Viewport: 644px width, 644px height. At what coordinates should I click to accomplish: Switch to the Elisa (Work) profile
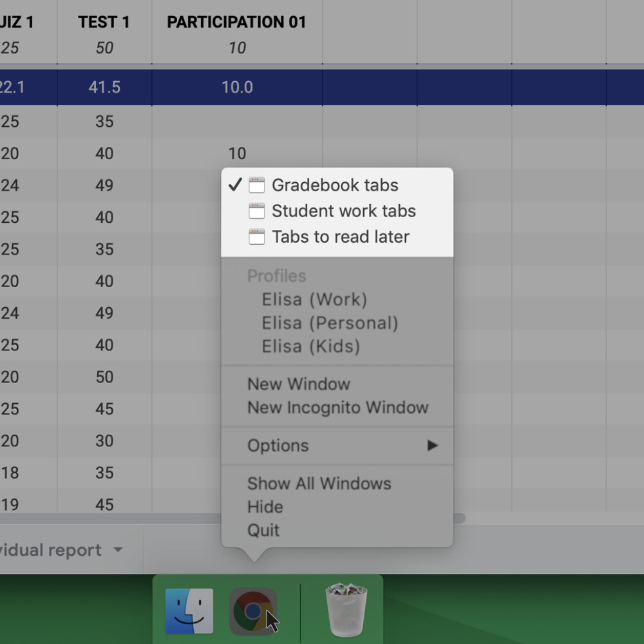point(315,299)
